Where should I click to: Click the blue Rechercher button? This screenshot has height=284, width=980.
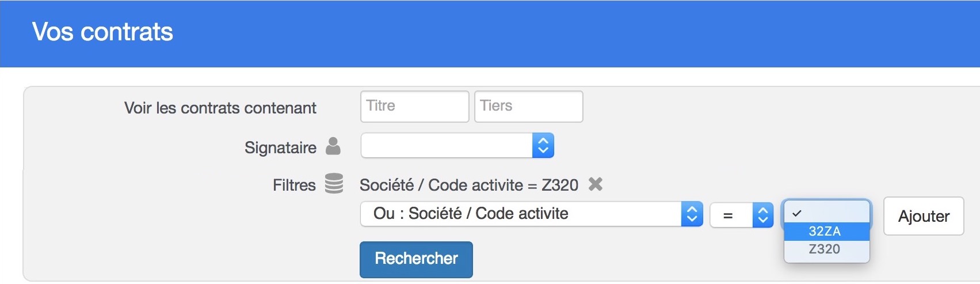point(417,259)
